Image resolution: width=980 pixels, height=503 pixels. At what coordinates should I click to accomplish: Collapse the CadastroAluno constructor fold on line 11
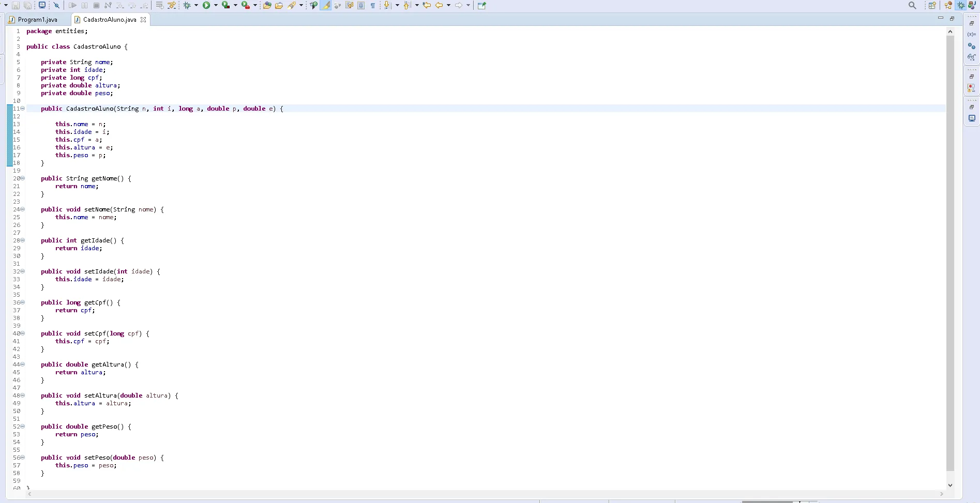[23, 109]
